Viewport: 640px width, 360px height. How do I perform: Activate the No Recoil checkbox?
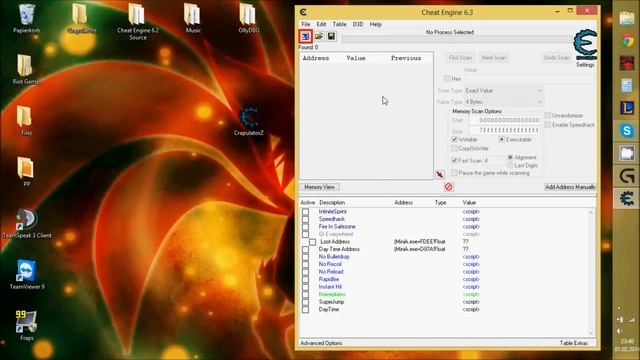(305, 264)
